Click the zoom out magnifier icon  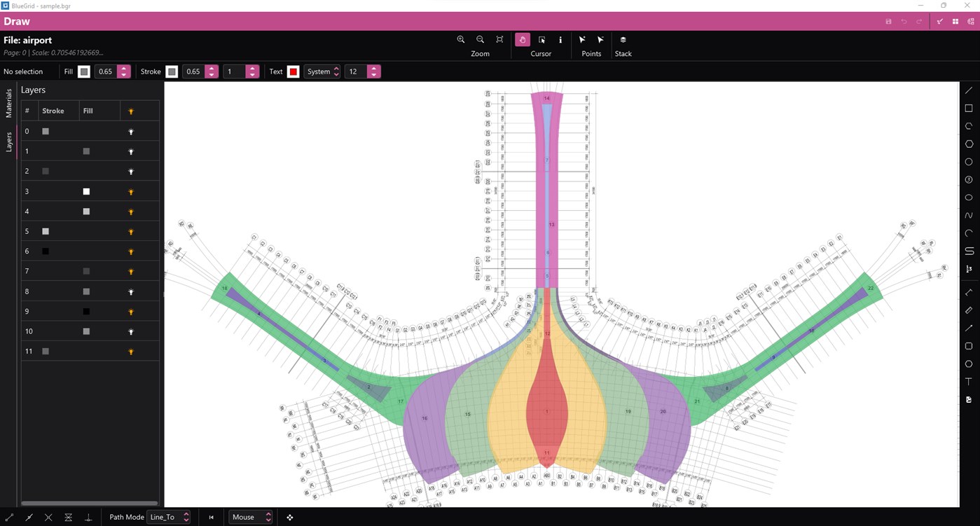pos(480,40)
